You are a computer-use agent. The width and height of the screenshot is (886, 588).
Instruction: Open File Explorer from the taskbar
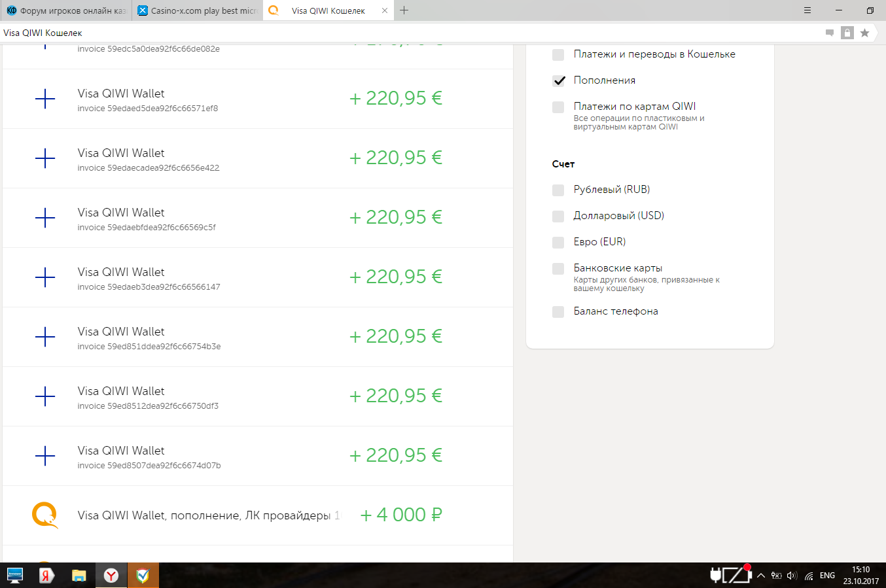tap(79, 576)
